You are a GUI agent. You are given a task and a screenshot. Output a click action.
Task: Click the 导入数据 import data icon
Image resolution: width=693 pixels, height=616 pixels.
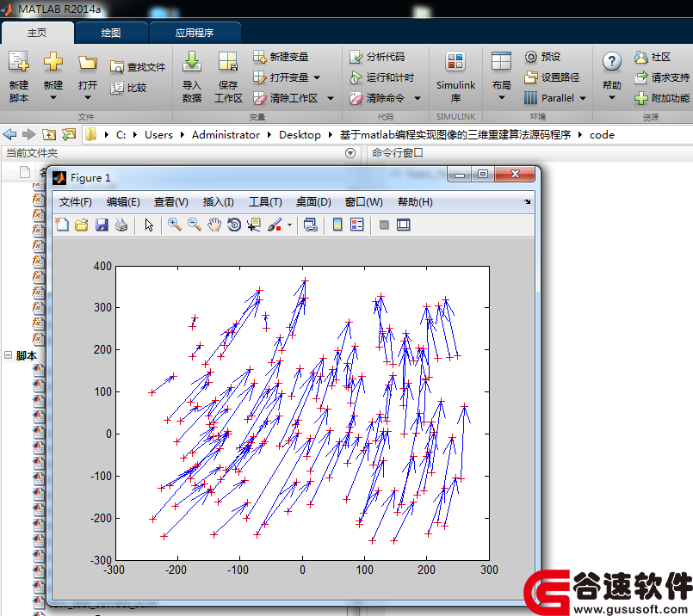[192, 62]
